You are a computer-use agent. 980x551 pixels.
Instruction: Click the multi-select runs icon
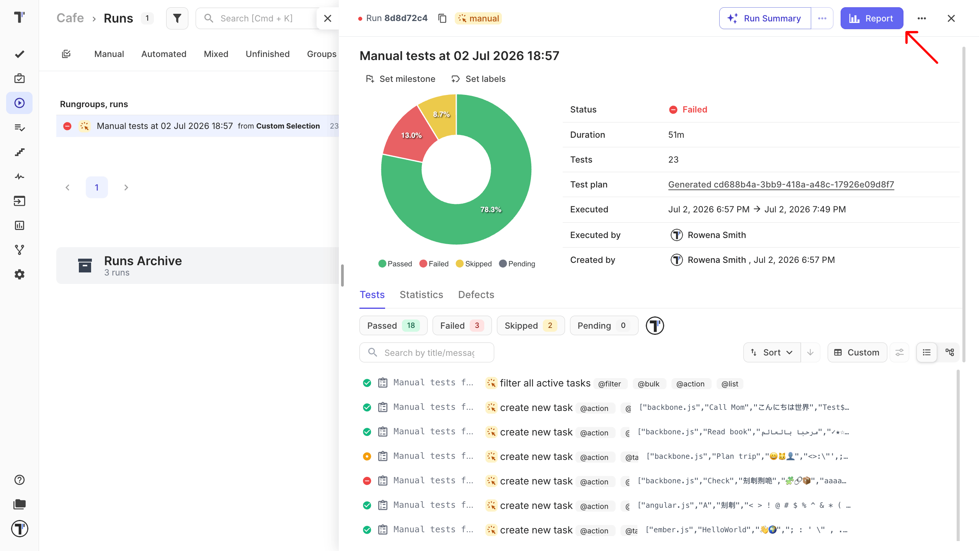click(66, 54)
